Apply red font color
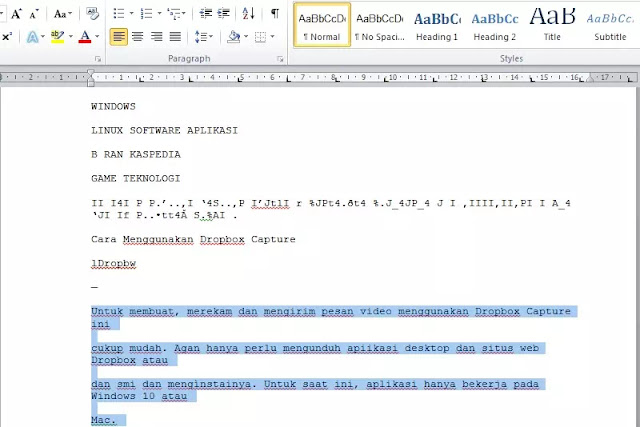The image size is (640, 427). click(85, 37)
